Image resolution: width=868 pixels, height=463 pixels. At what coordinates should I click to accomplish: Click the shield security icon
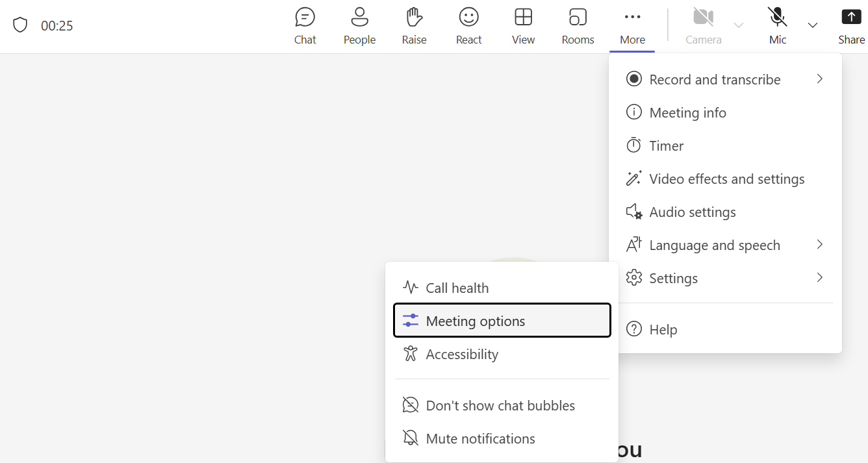coord(20,25)
